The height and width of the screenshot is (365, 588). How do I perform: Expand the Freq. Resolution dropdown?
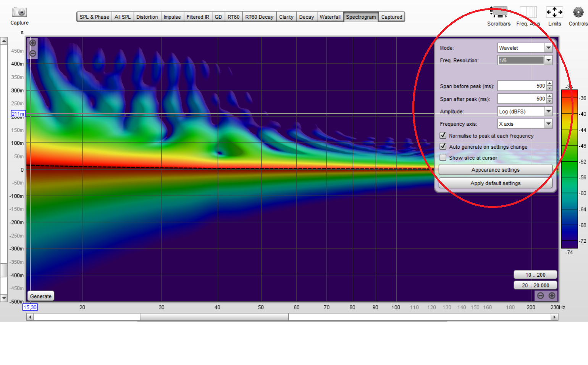(548, 60)
